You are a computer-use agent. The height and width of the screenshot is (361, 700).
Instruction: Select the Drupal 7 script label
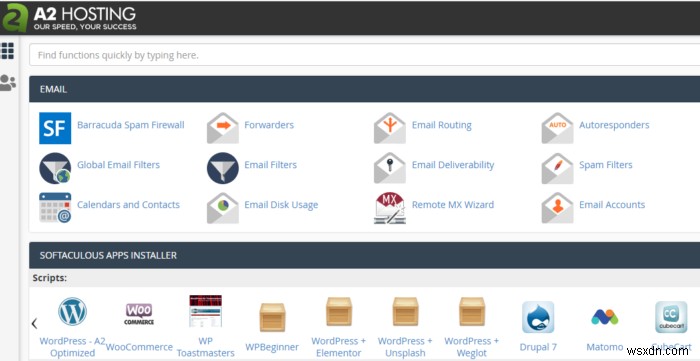click(538, 347)
